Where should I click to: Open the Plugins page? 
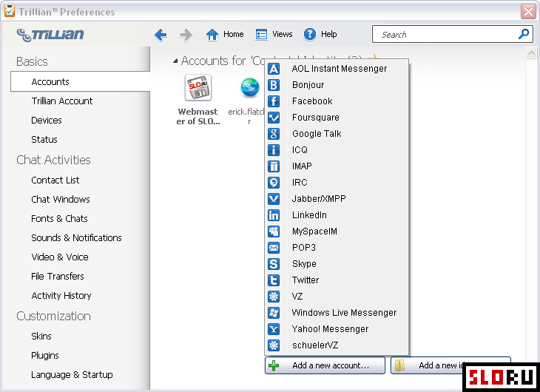[45, 356]
